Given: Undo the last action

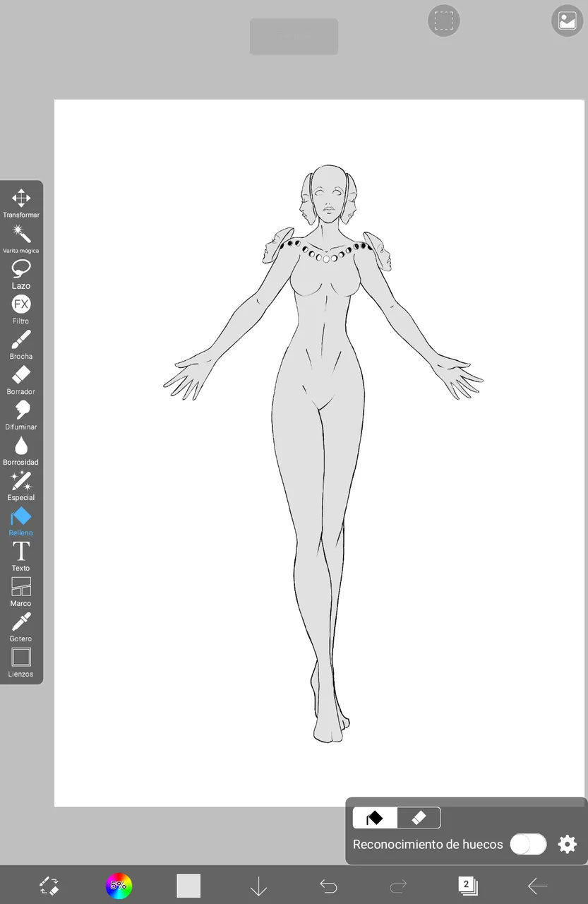Looking at the screenshot, I should click(328, 886).
